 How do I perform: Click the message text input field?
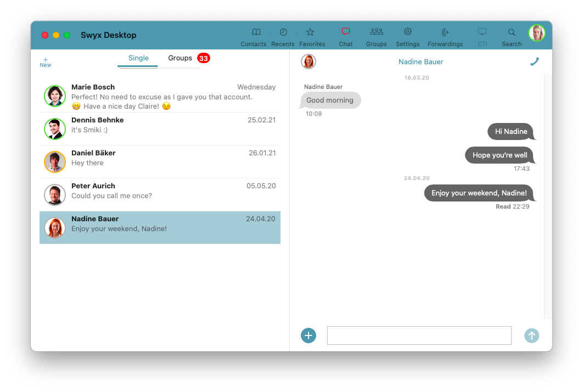pos(419,335)
